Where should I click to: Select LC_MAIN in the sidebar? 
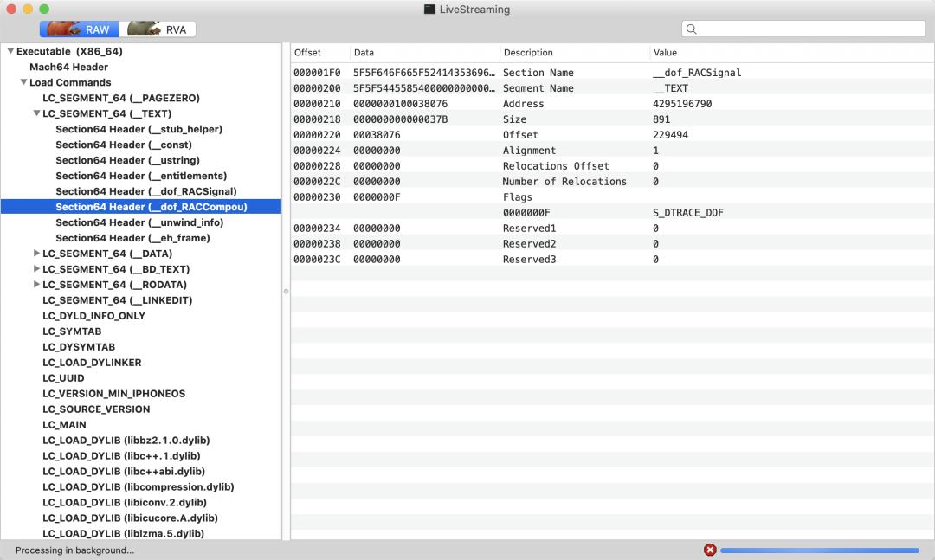(x=62, y=424)
